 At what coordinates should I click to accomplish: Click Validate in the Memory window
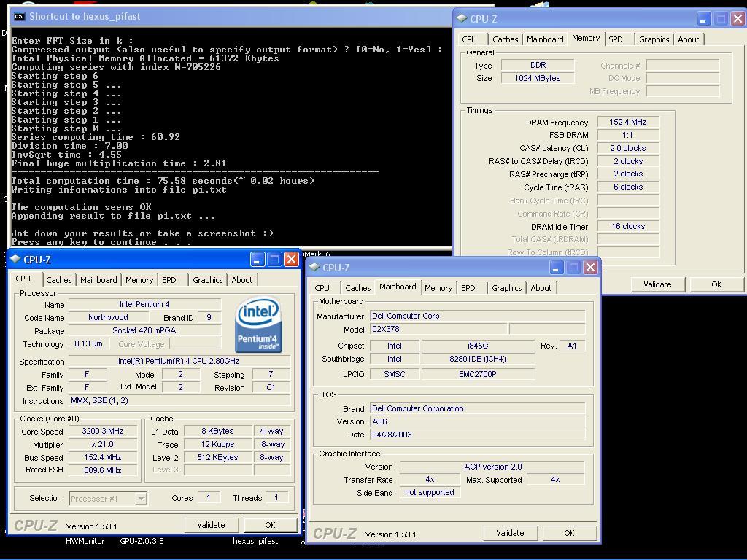(x=657, y=284)
